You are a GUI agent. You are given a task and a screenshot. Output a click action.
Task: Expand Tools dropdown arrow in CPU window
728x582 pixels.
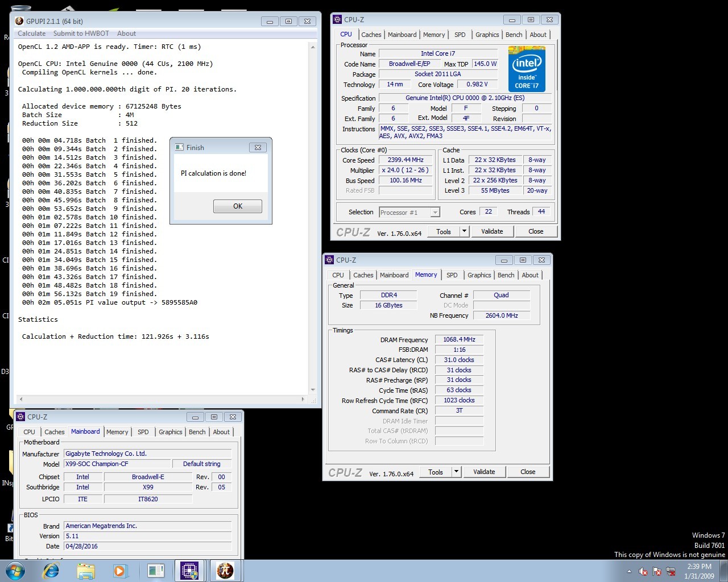(464, 231)
